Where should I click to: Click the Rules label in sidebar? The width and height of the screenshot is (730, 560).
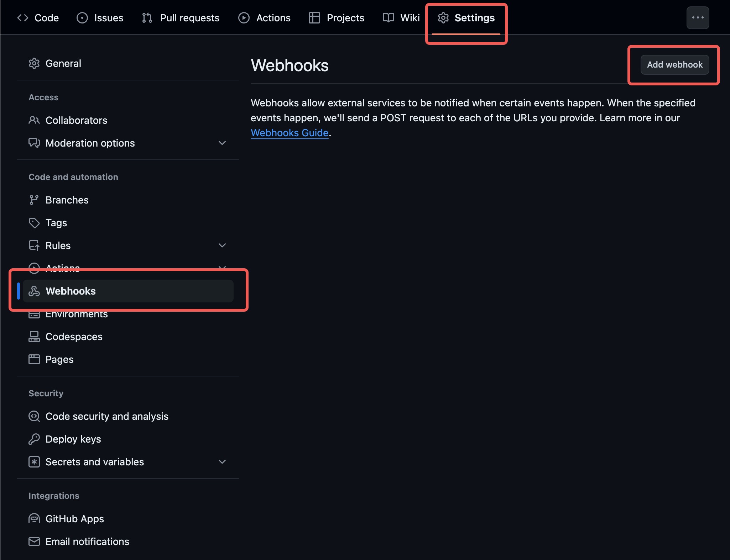pos(58,245)
